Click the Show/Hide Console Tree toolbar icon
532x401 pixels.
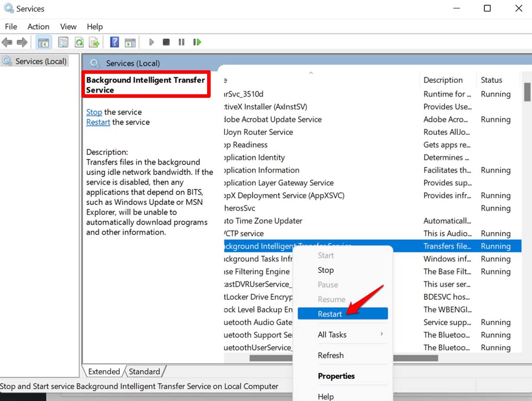(44, 42)
